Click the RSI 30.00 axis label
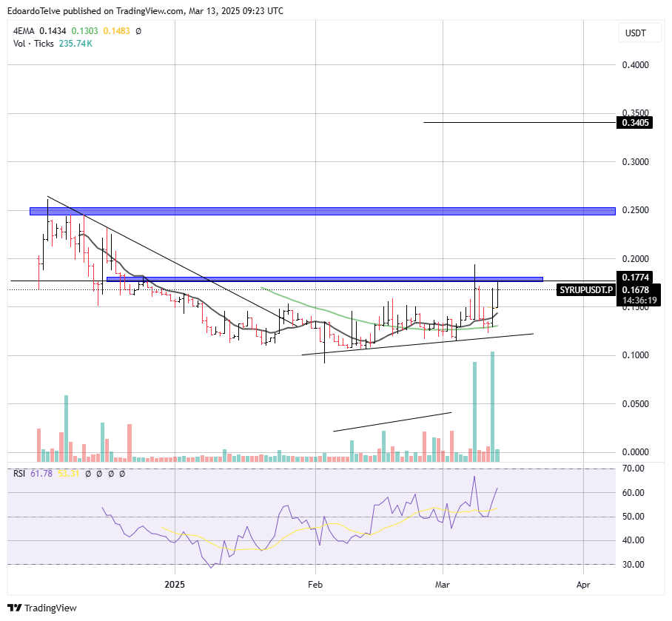 tap(633, 565)
